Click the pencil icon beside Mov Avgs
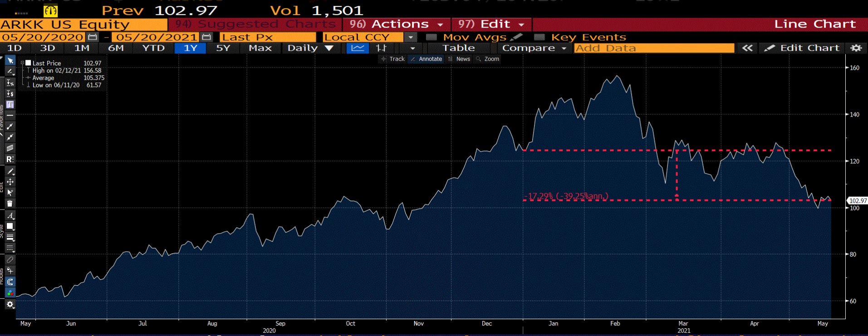Screen dimensions: 868x336 point(516,37)
